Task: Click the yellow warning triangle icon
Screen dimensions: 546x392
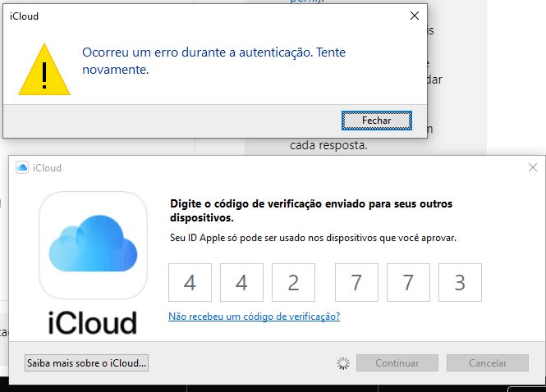Action: click(44, 70)
